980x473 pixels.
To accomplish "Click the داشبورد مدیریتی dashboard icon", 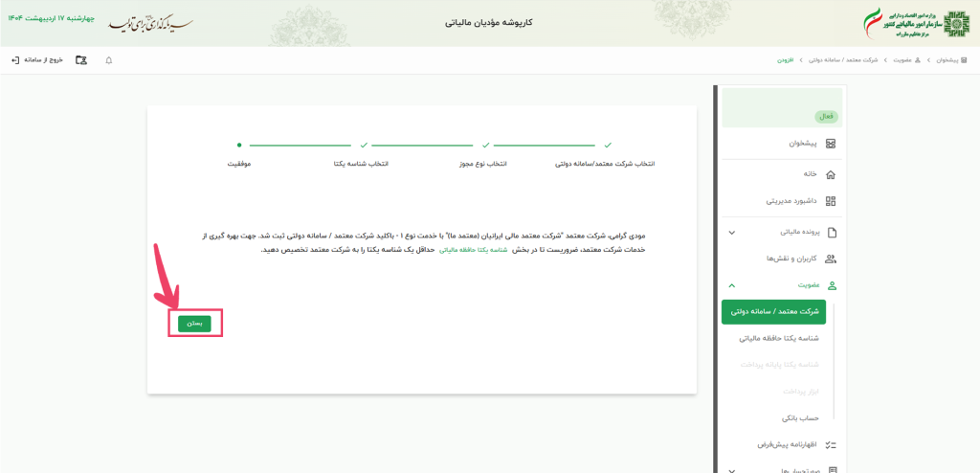I will 830,201.
